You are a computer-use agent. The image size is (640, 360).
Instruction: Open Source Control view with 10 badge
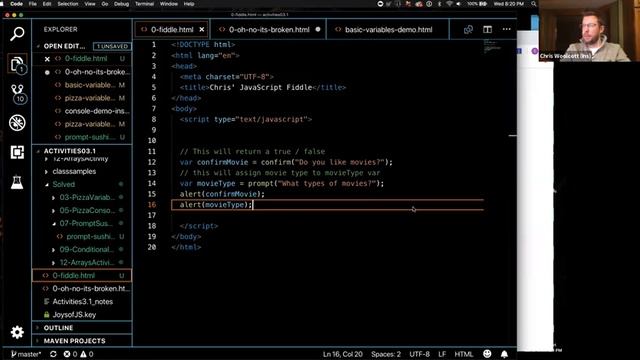[18, 93]
